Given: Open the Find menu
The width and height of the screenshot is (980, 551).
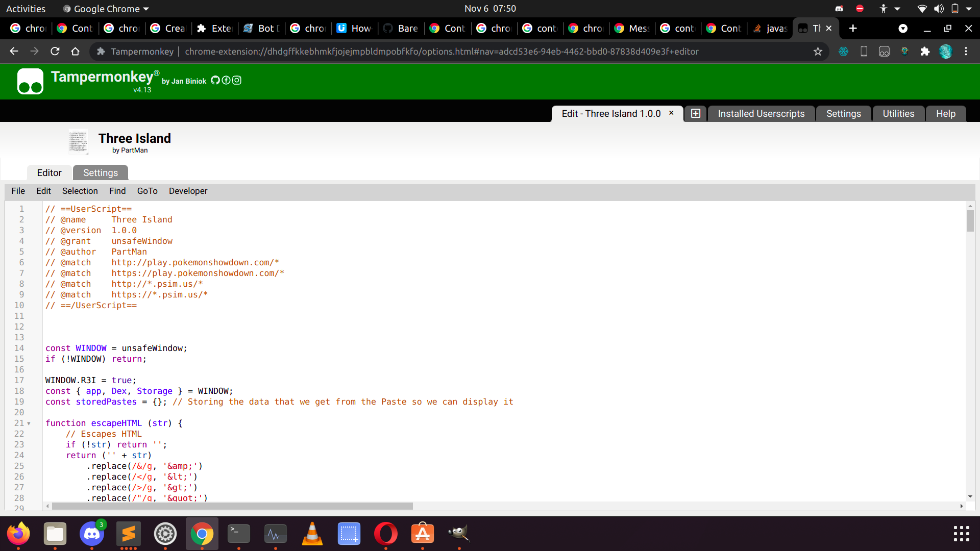Looking at the screenshot, I should click(x=117, y=191).
